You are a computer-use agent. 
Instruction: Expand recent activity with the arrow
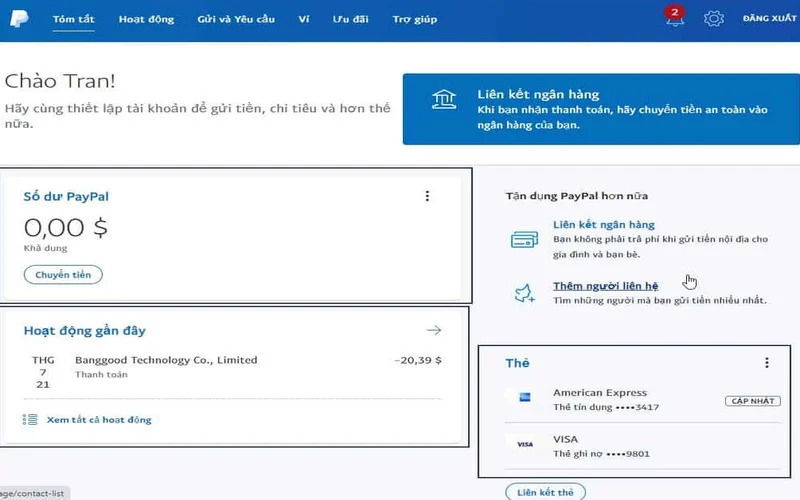433,330
